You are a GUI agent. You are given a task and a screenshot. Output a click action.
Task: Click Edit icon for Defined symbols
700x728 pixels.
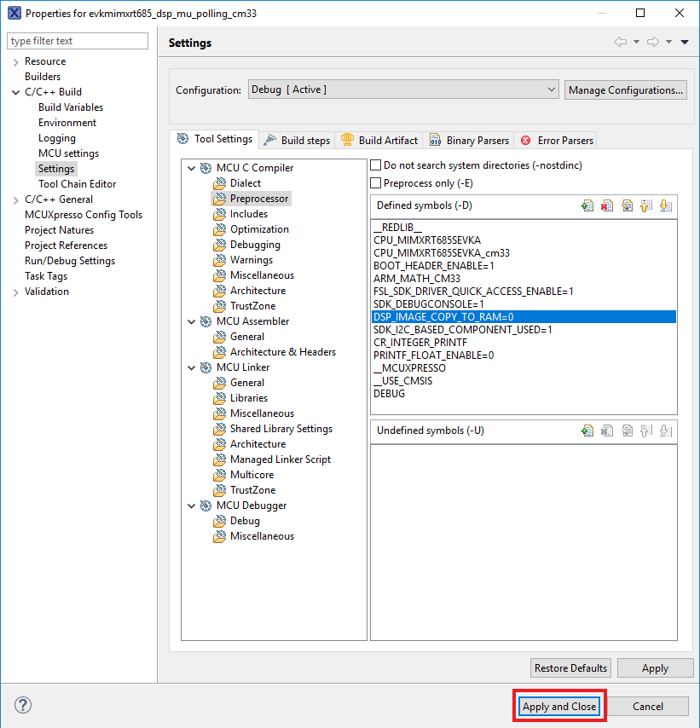(627, 205)
